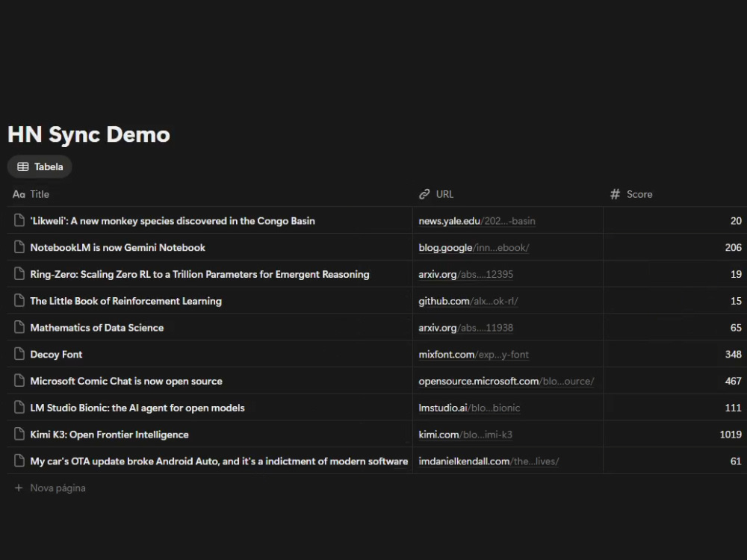Click score cell showing 1019
The height and width of the screenshot is (560, 747).
click(x=675, y=434)
